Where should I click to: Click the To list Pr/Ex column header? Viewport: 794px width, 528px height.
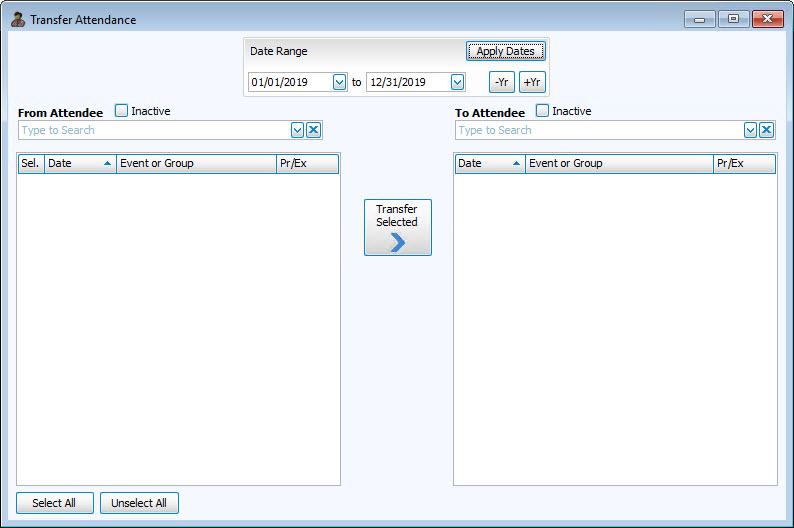(744, 164)
